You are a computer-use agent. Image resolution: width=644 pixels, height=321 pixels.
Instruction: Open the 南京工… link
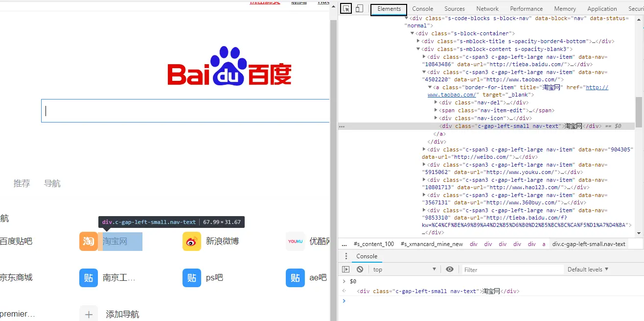119,277
